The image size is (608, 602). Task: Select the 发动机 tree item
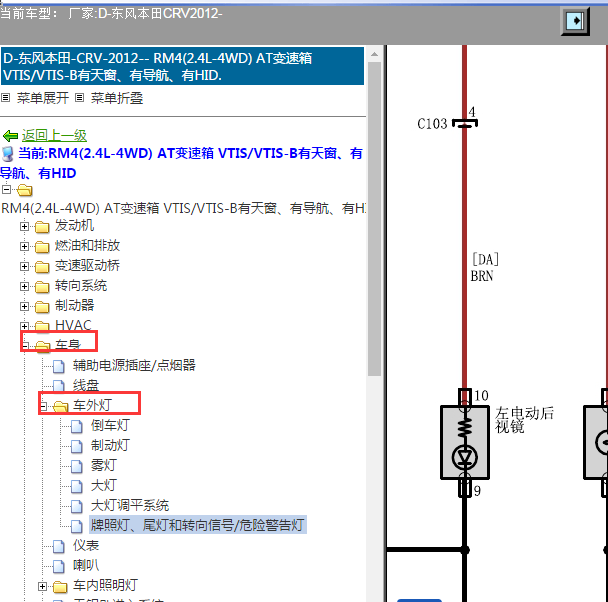click(74, 225)
